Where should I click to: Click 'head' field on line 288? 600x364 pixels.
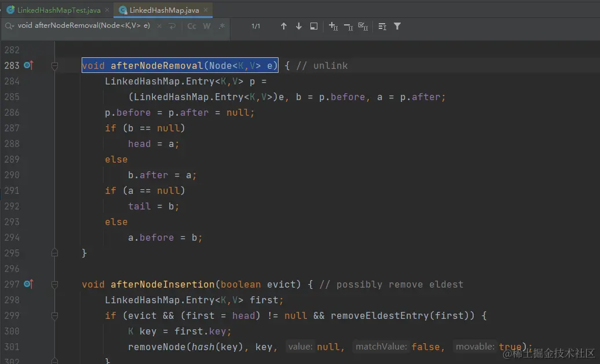pos(139,144)
